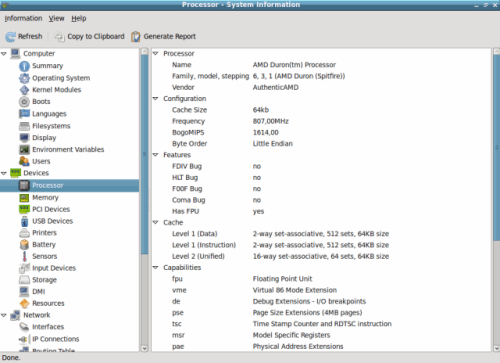Collapse the Features section

point(155,155)
